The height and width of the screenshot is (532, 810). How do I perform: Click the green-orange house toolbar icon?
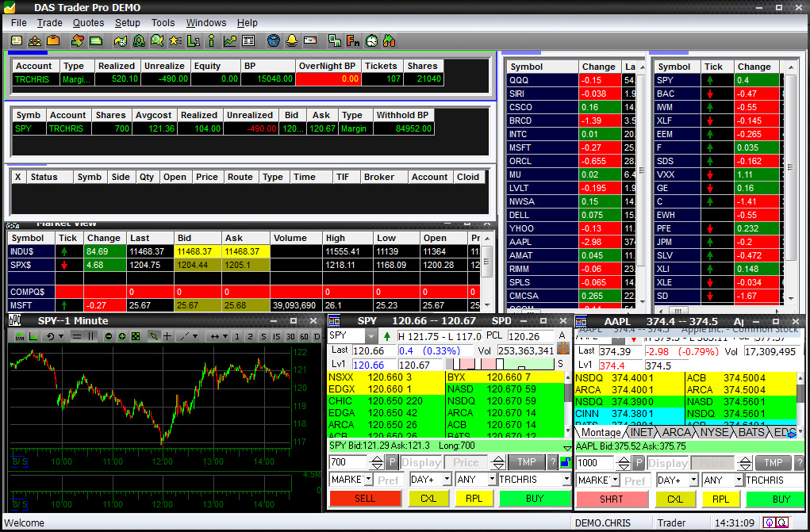click(390, 40)
